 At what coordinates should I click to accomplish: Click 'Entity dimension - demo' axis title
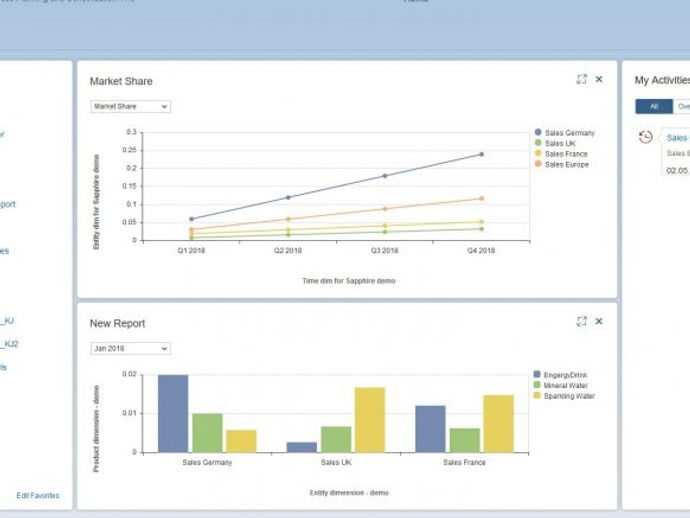coord(349,493)
